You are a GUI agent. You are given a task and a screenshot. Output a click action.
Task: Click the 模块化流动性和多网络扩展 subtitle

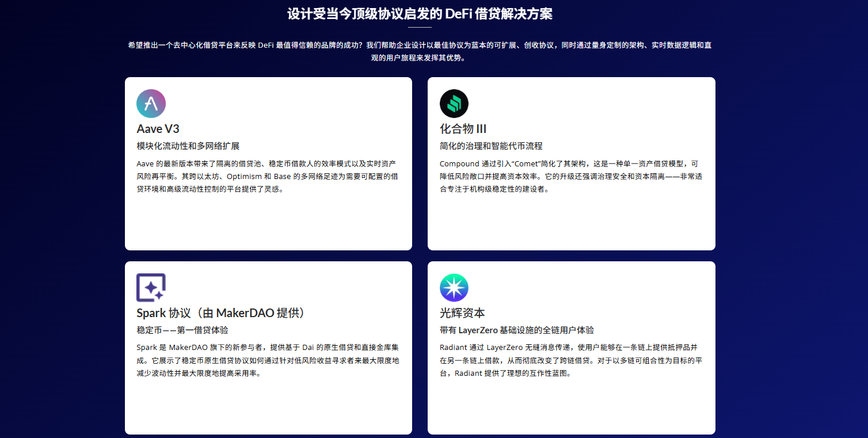coord(188,146)
